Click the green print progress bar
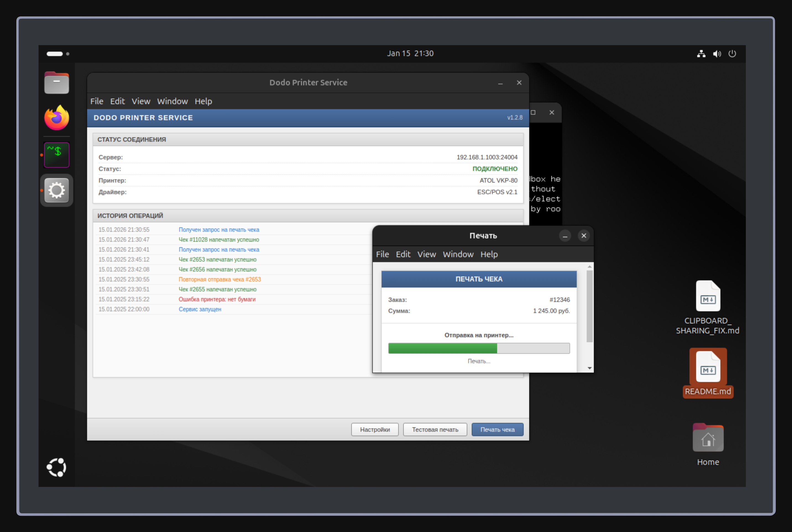The height and width of the screenshot is (532, 792). [x=479, y=348]
